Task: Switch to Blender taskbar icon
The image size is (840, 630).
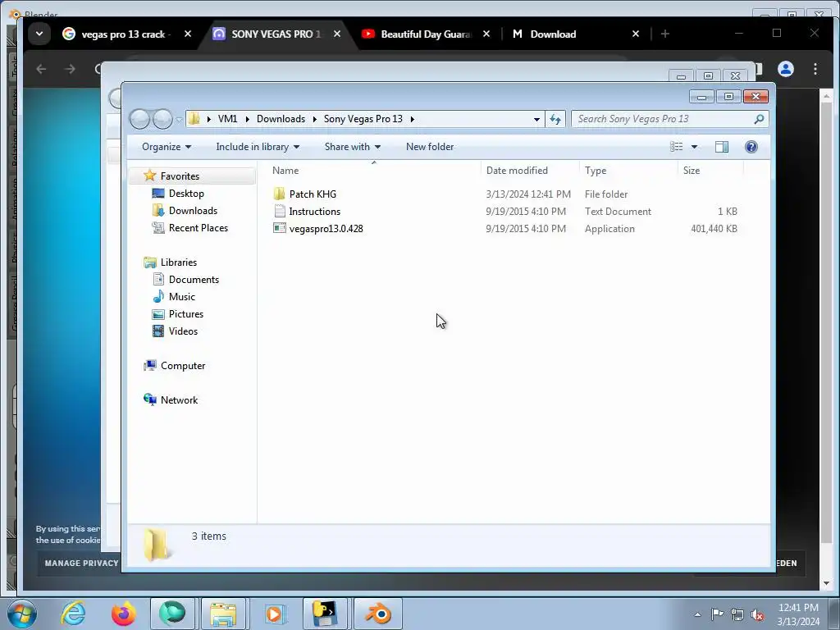Action: (x=378, y=614)
